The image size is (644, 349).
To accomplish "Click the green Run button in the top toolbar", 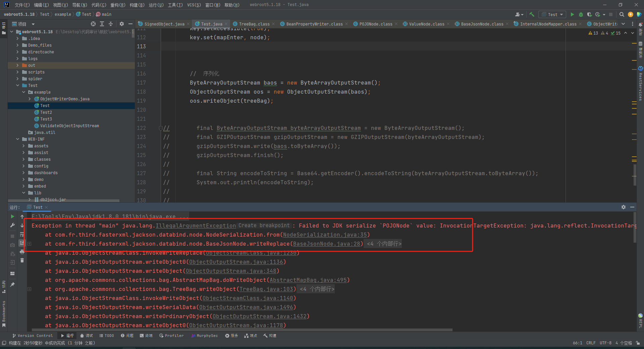I will [x=572, y=14].
